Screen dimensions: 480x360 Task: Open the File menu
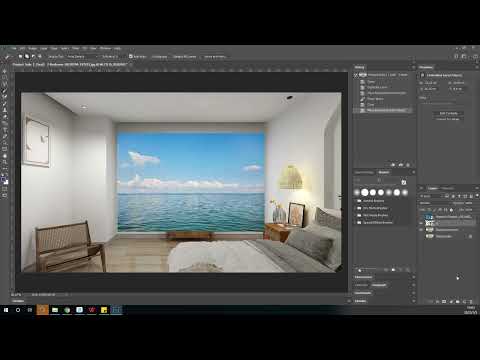coord(14,48)
